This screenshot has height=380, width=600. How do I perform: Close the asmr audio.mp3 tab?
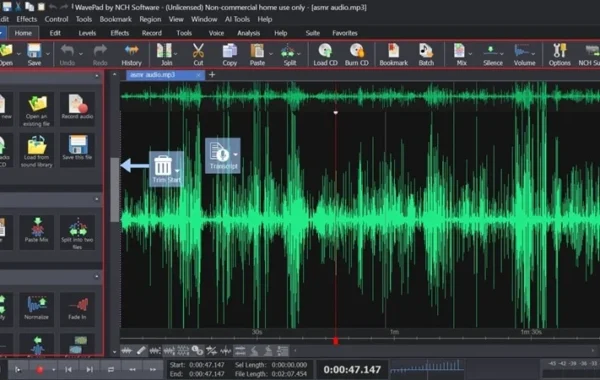pyautogui.click(x=198, y=75)
